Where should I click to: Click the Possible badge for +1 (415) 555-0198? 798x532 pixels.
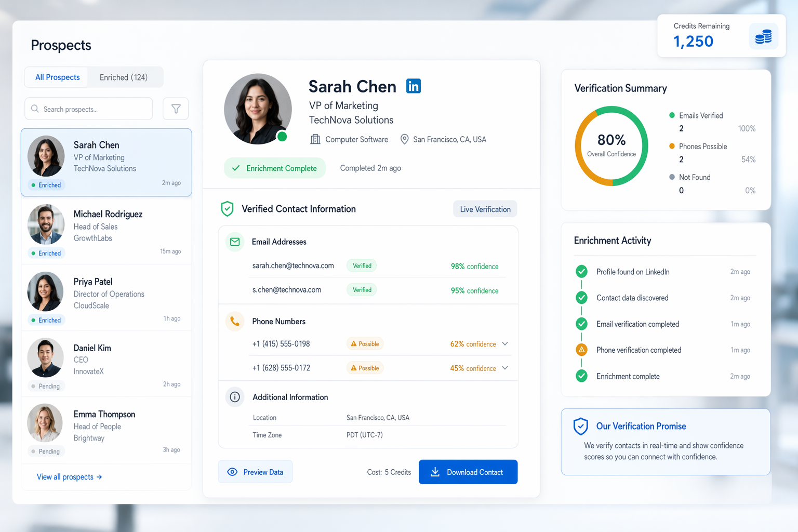(x=365, y=344)
